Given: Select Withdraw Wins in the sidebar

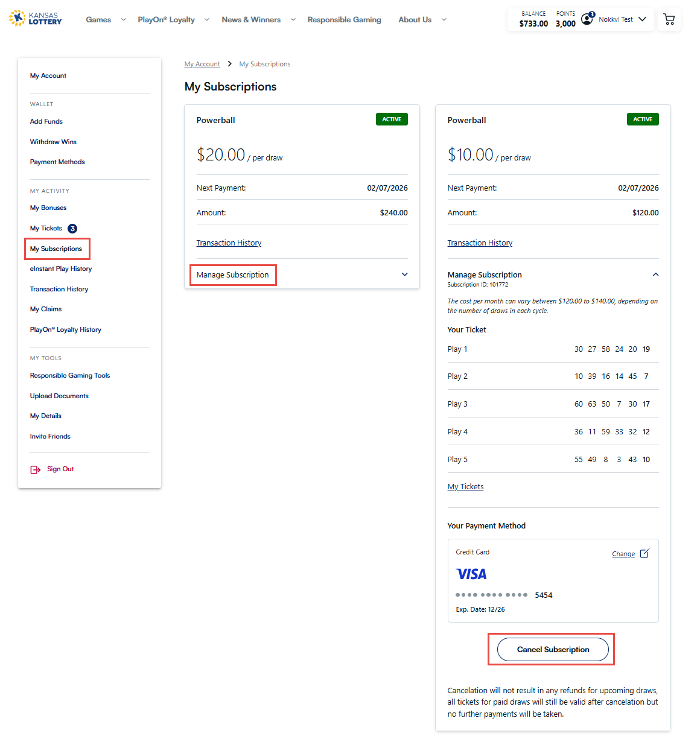Looking at the screenshot, I should pyautogui.click(x=53, y=142).
